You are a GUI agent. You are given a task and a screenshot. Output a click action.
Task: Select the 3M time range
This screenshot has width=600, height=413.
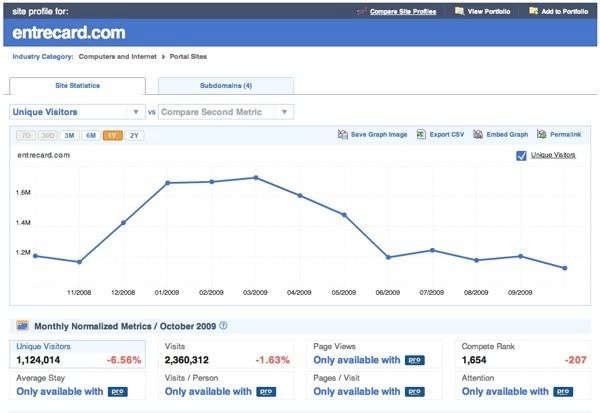pos(69,135)
